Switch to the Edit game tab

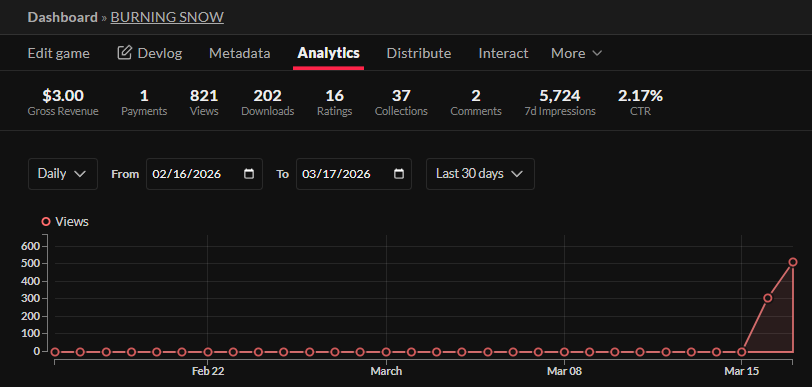click(59, 53)
